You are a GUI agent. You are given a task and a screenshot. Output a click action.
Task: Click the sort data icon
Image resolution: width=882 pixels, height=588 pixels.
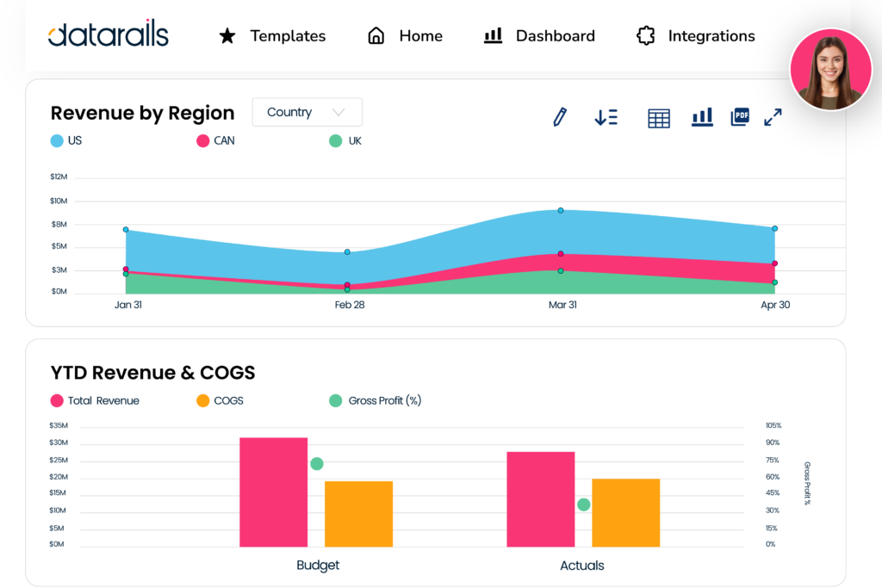(x=606, y=118)
